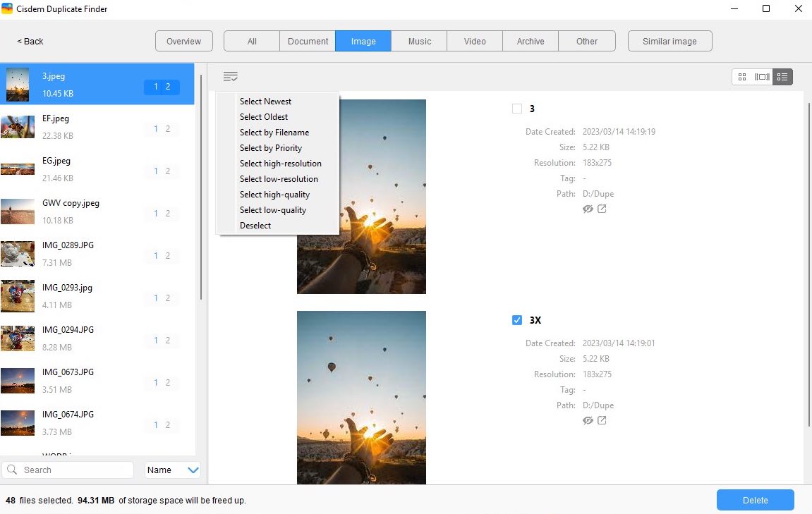The image size is (812, 514).
Task: Click the Cisdem Duplicate Finder app logo
Action: pos(7,8)
